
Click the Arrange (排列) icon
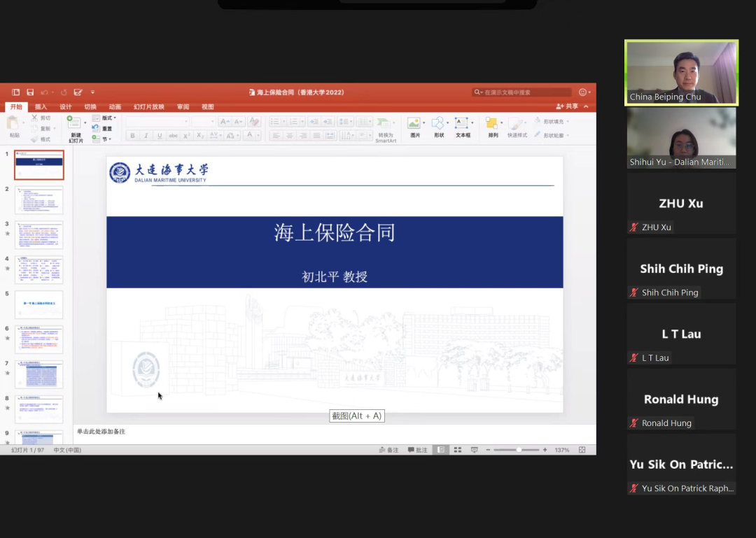[x=491, y=123]
